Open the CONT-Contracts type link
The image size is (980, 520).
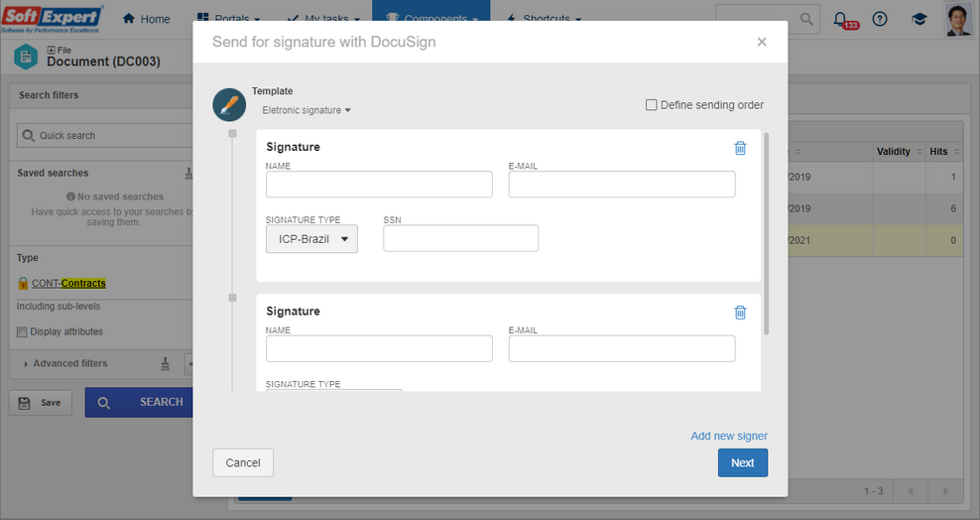point(68,283)
